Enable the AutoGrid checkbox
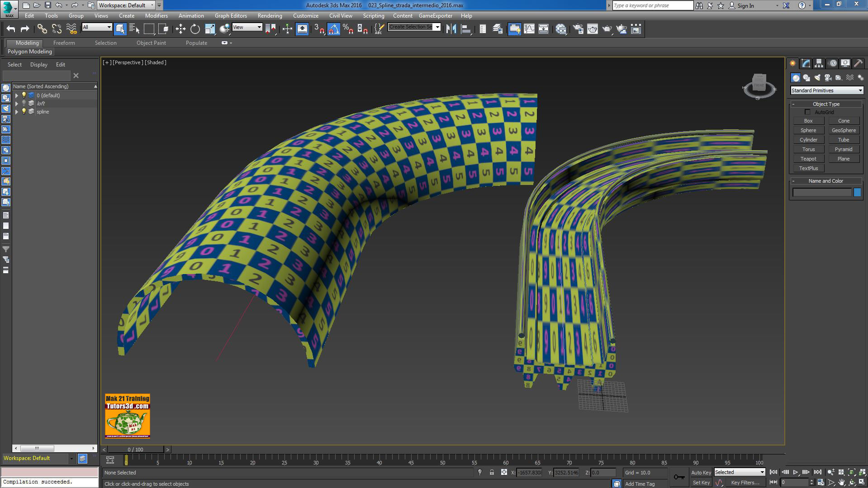This screenshot has height=488, width=868. (808, 112)
